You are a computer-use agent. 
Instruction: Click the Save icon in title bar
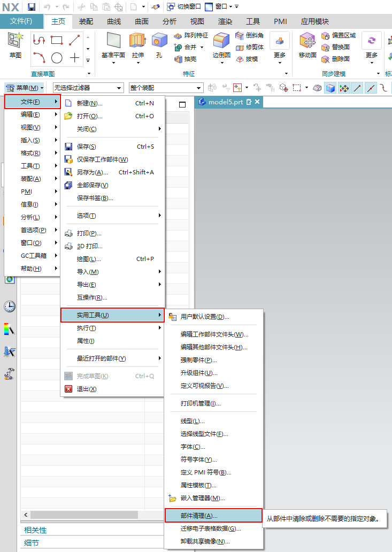(x=32, y=6)
